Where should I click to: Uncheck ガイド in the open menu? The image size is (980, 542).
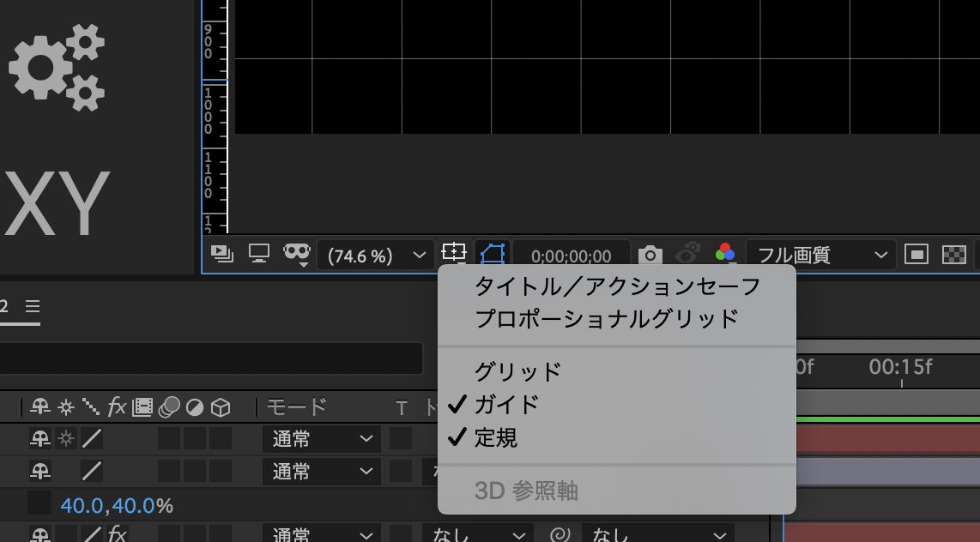coord(508,405)
